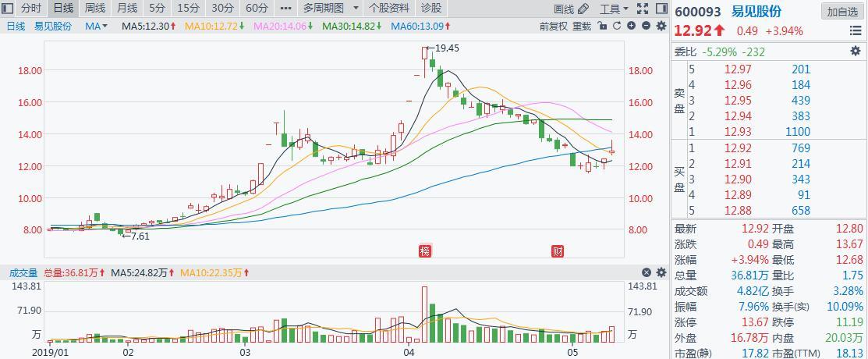Select the 60分 period tab
Screen dimensions: 868x359
(257, 9)
